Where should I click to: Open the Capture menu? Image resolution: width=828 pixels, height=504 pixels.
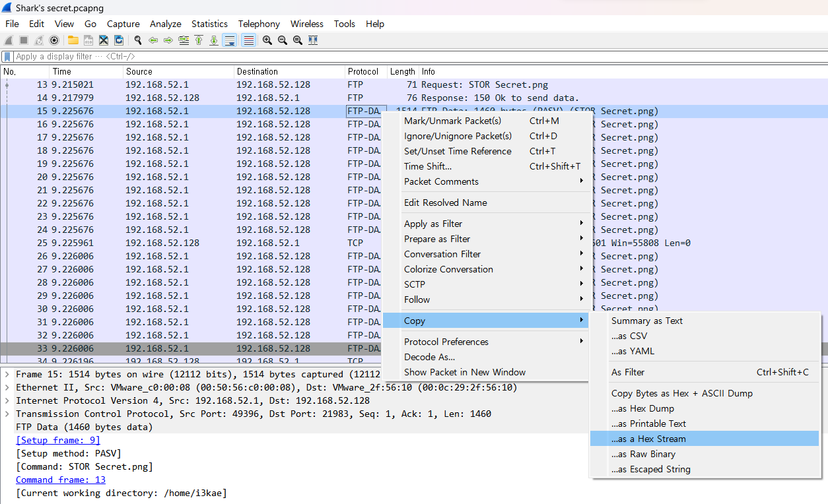coord(123,24)
